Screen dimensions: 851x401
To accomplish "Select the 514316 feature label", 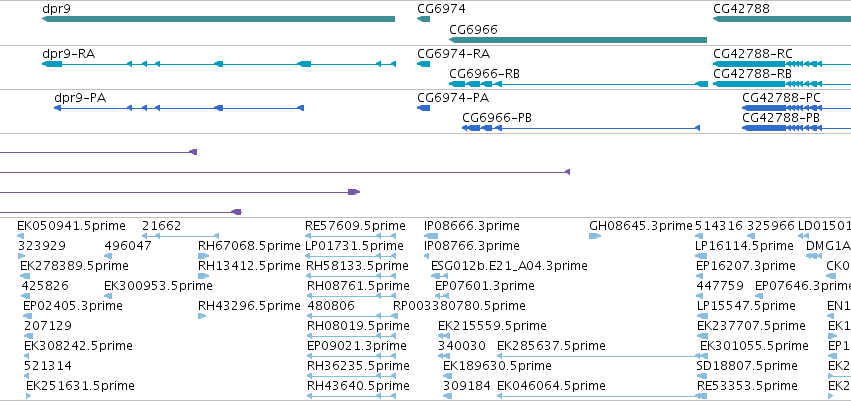I will pyautogui.click(x=719, y=226).
